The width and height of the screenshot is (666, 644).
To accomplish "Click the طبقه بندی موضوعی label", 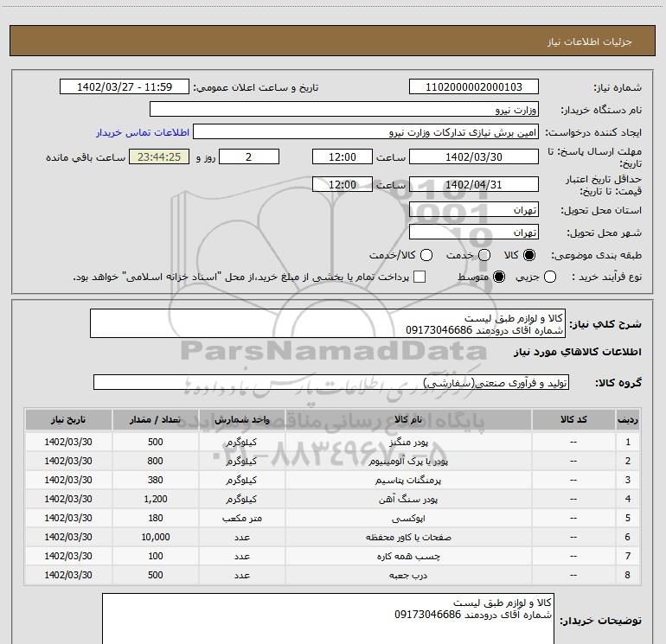I will point(596,256).
